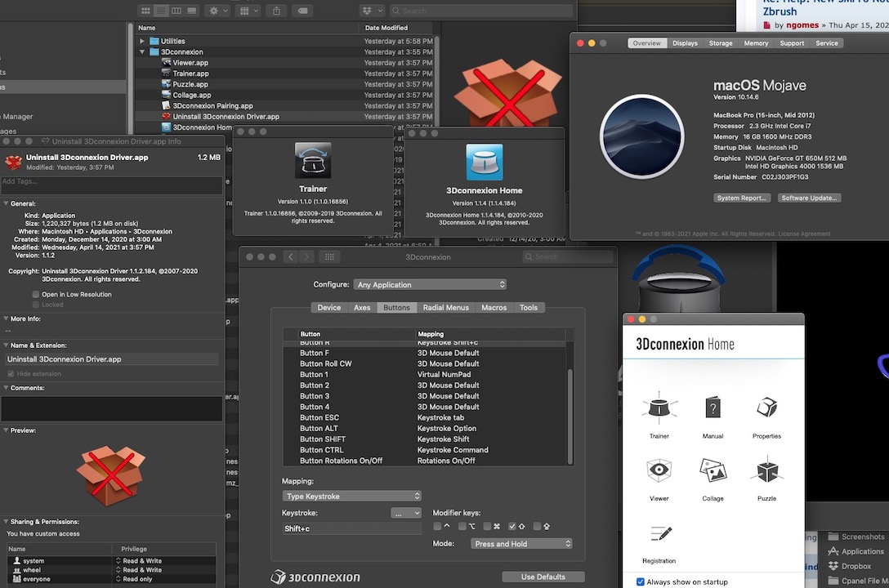
Task: Collapse 3Dconnexion folder in Finder
Action: (142, 52)
